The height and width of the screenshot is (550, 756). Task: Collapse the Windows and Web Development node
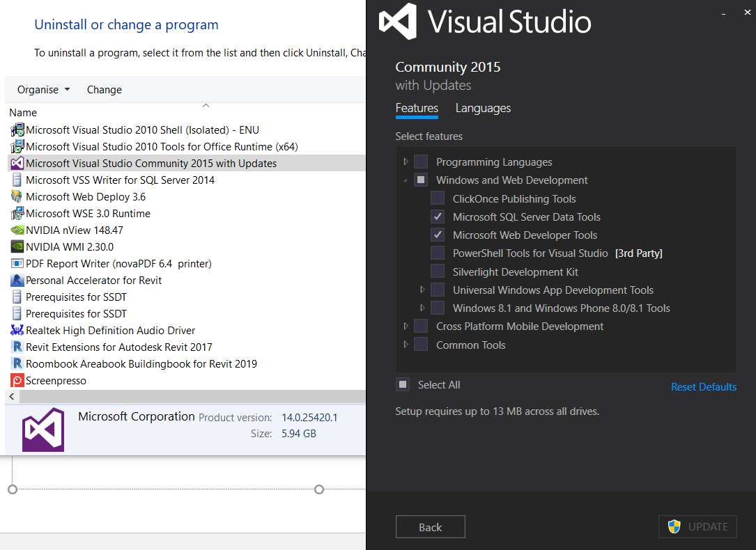tap(406, 180)
